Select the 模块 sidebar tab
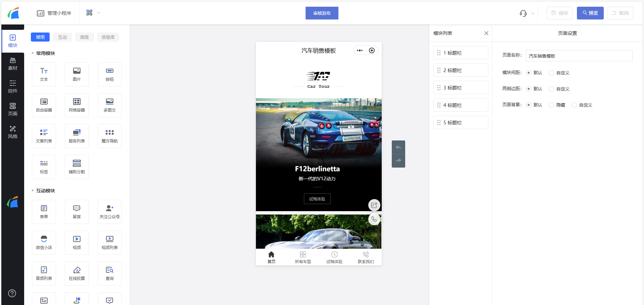The image size is (644, 305). pyautogui.click(x=13, y=41)
